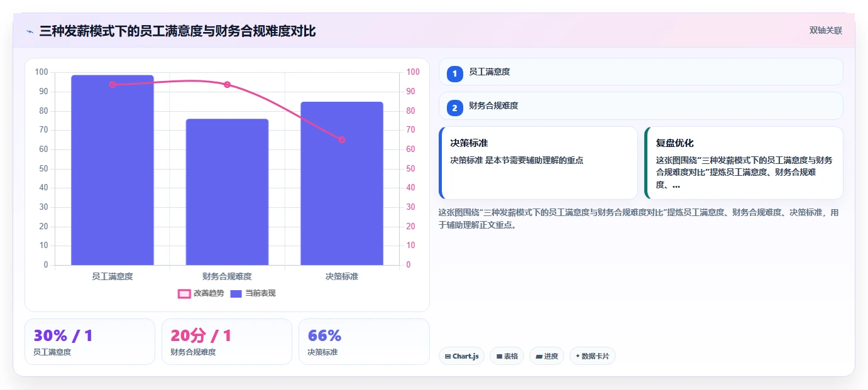The height and width of the screenshot is (390, 868).
Task: Open the 复盘优化 card
Action: click(x=744, y=163)
